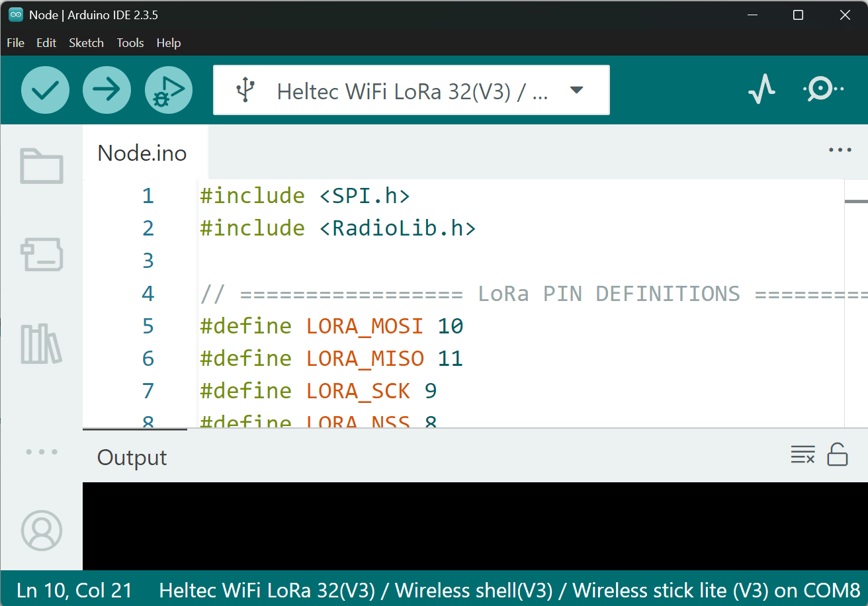Clear the Output panel contents
Viewport: 868px width, 606px height.
pyautogui.click(x=803, y=455)
